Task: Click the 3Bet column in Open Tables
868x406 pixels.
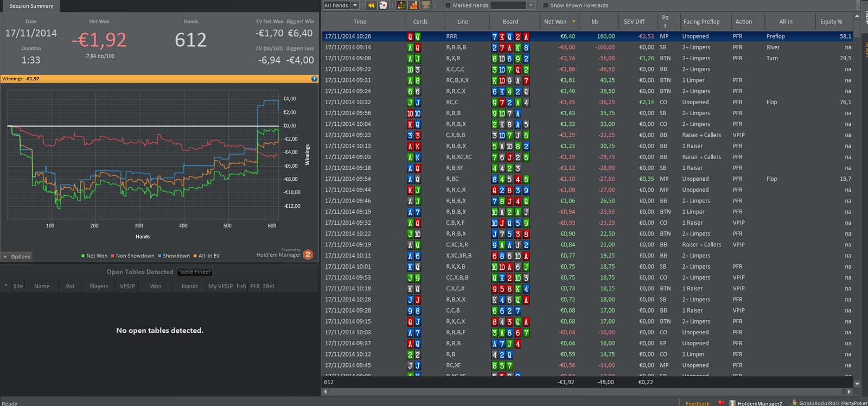Action: click(x=269, y=286)
